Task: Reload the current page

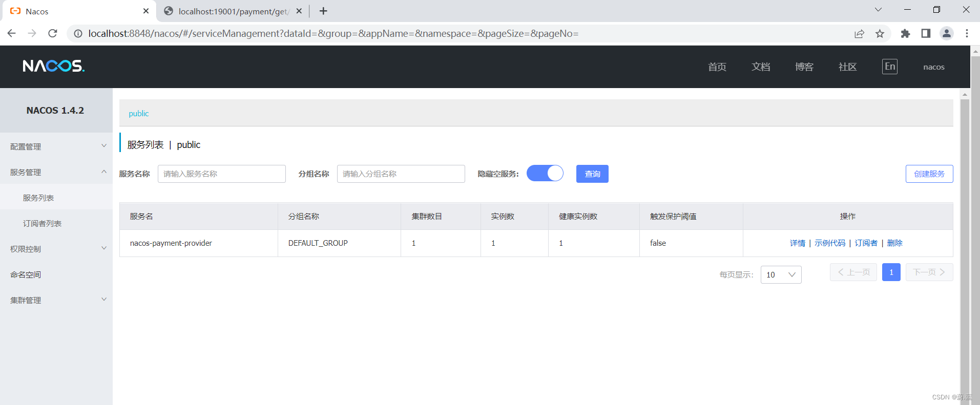Action: (x=52, y=33)
